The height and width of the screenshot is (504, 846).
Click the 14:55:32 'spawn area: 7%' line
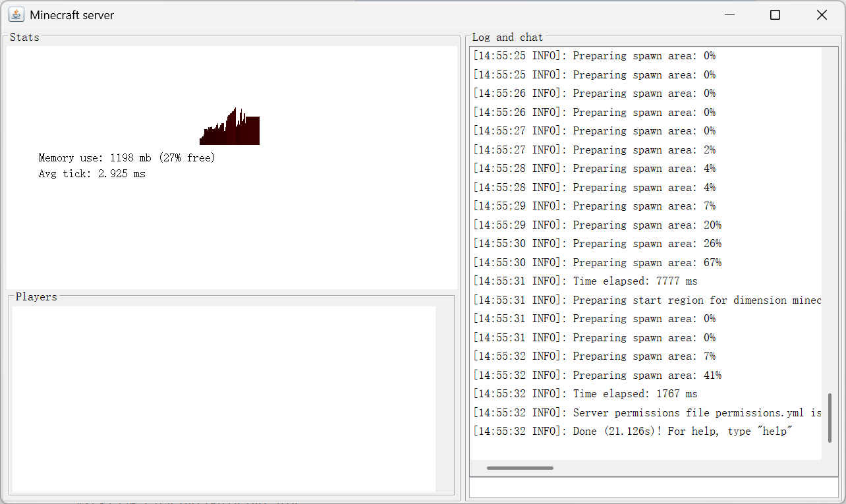[x=594, y=356]
